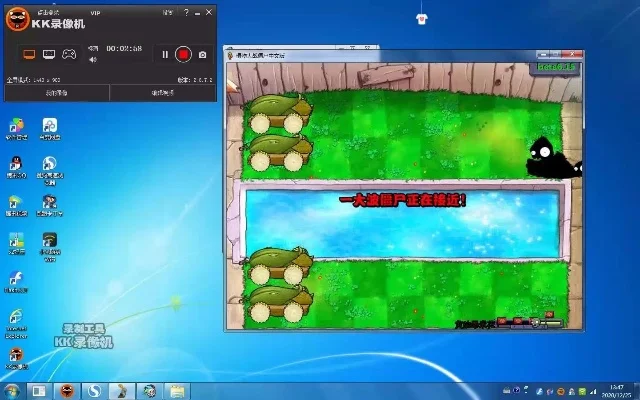Screen dimensions: 640x400
Task: Open the Windows Start menu
Action: click(12, 391)
